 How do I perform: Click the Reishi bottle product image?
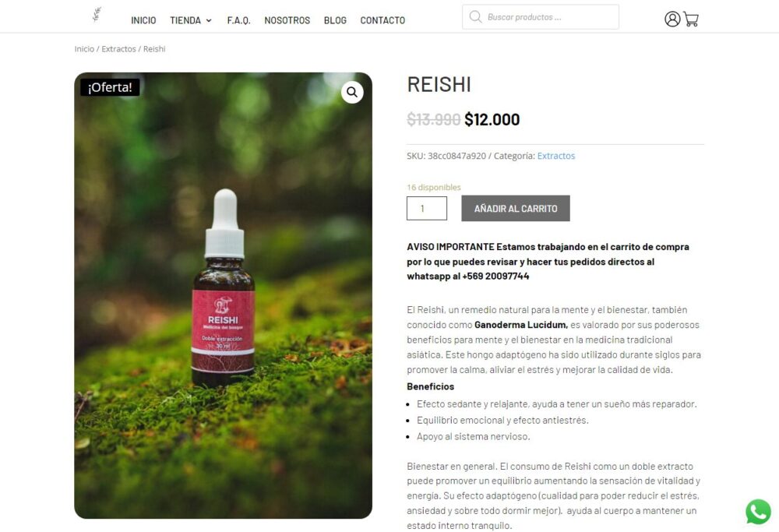[x=223, y=295]
